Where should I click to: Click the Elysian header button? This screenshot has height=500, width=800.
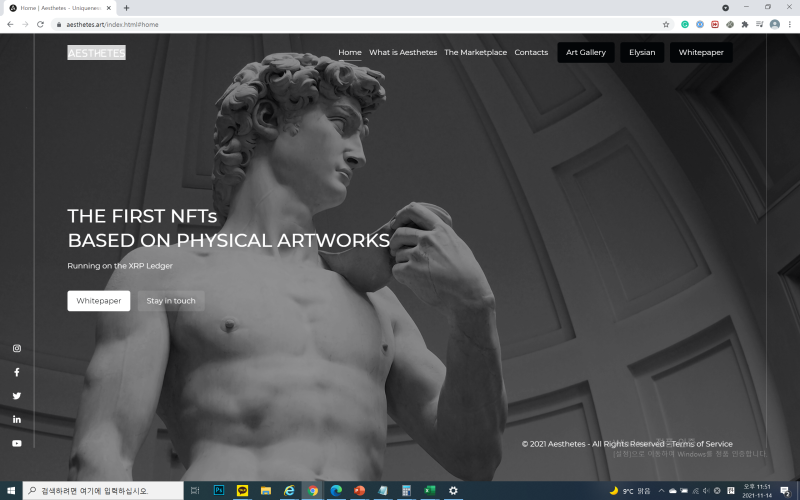tap(642, 52)
